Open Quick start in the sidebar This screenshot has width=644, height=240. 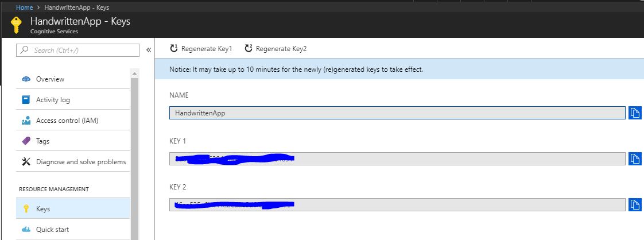73,229
